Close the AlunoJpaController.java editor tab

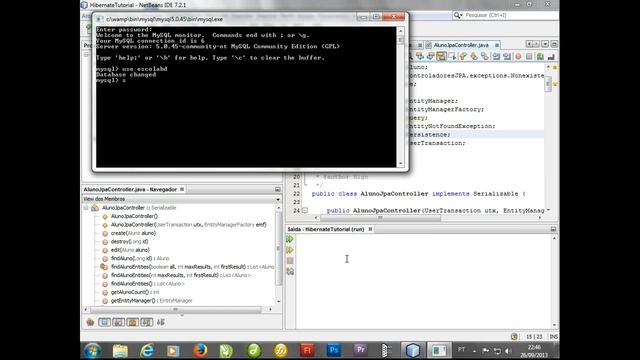click(x=497, y=45)
